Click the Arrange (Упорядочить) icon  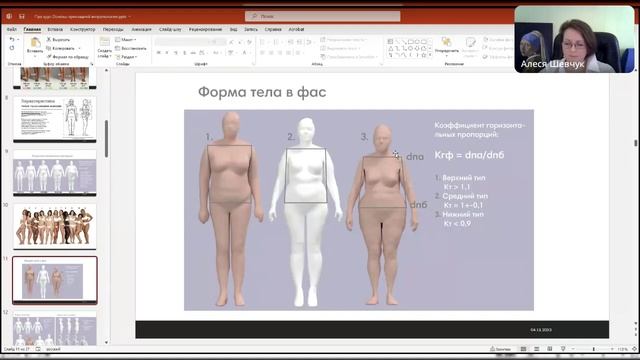click(446, 42)
